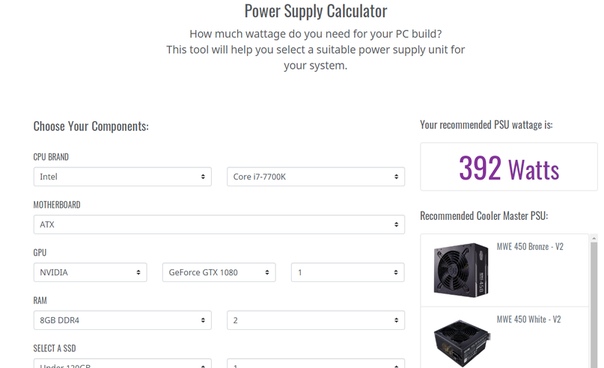Click the MWE 450 White V2 product image
Viewport: 604px width, 368px height.
tap(462, 343)
